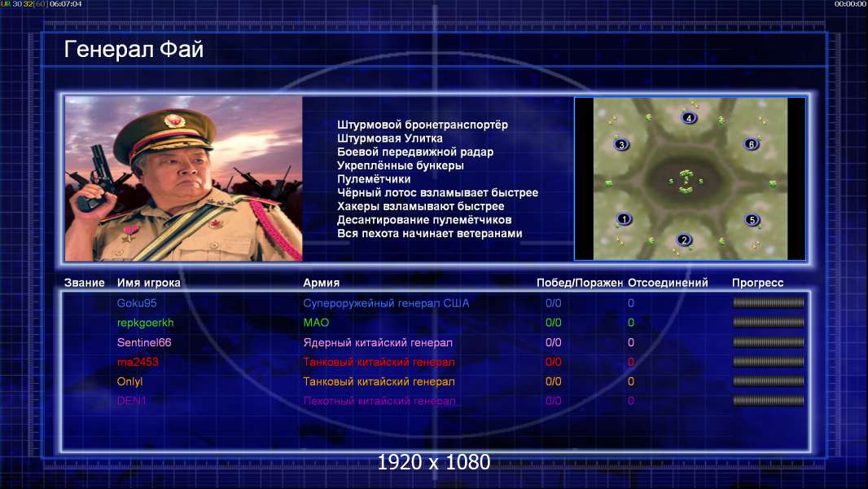
Task: Click Goku95's disconnect count 0
Action: coord(630,303)
